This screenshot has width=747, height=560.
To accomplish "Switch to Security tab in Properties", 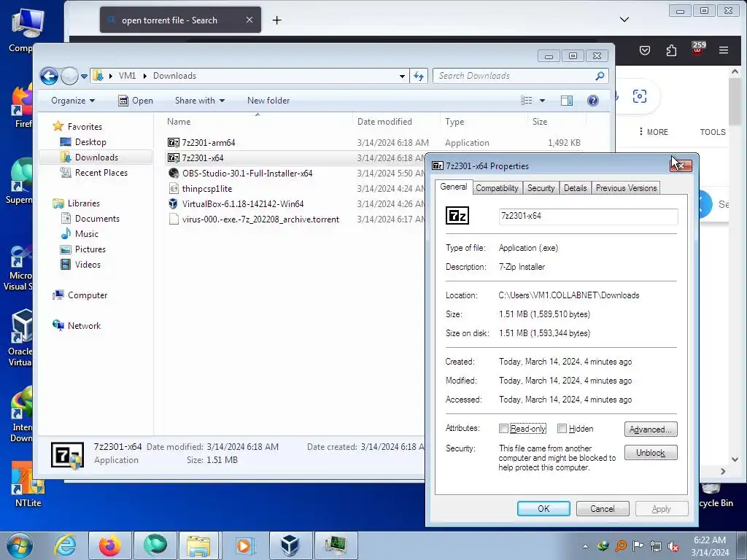I will click(541, 188).
